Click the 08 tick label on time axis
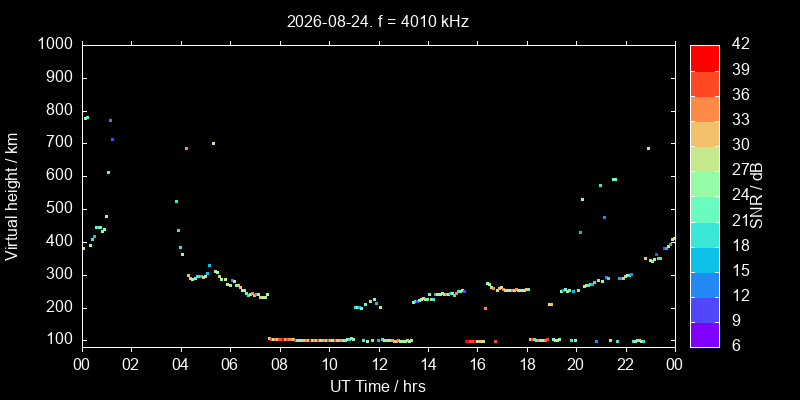800x400 pixels. click(280, 365)
